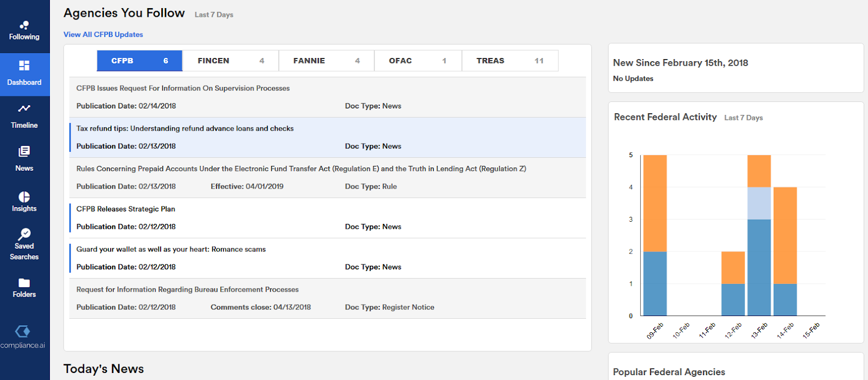Open the Insights pie chart icon
The height and width of the screenshot is (380, 868).
(24, 197)
